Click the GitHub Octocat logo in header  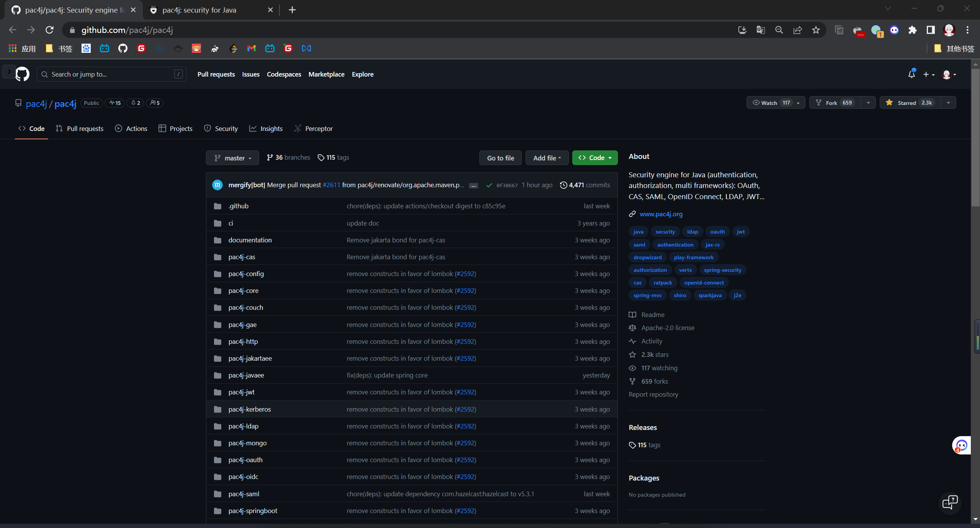click(x=22, y=74)
